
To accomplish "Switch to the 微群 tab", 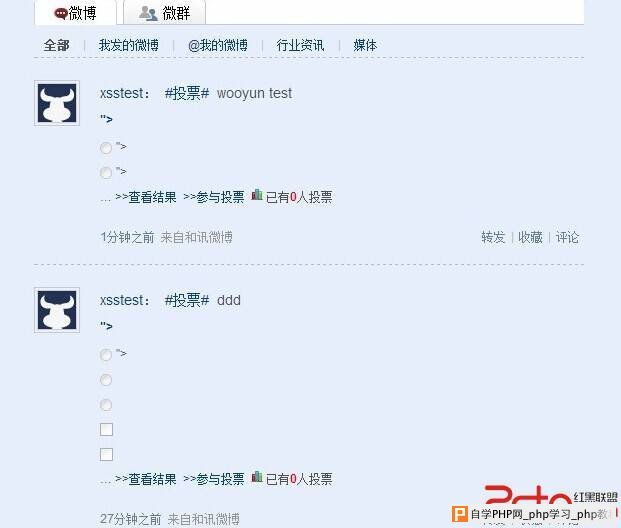I will [164, 13].
